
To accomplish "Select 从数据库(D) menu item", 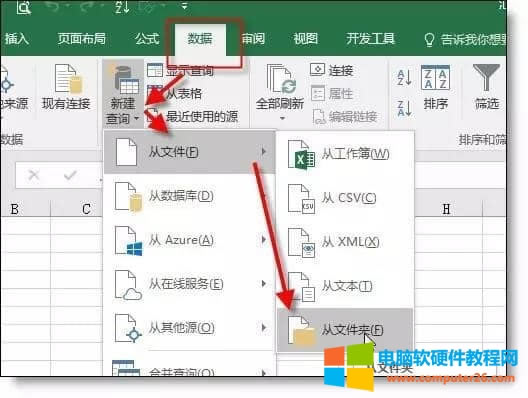I will [189, 196].
